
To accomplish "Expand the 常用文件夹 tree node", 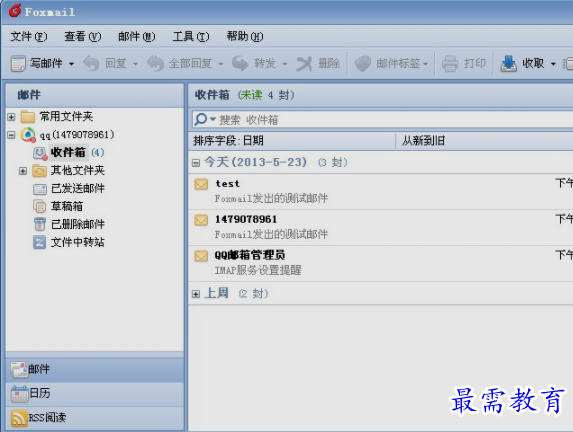I will [x=11, y=117].
